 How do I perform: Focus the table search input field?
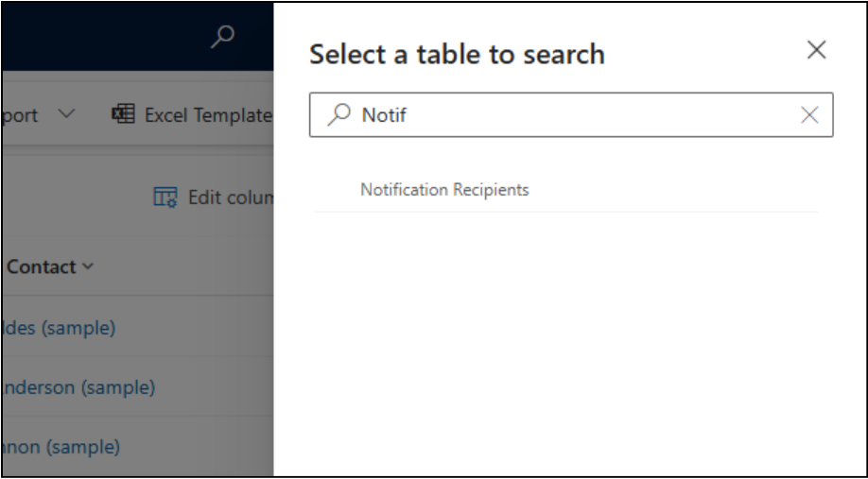coord(567,115)
